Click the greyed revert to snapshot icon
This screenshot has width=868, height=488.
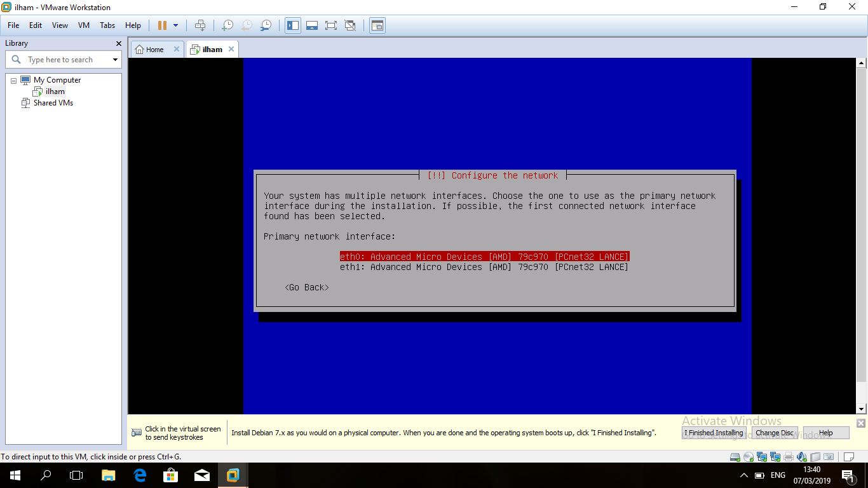pyautogui.click(x=247, y=25)
